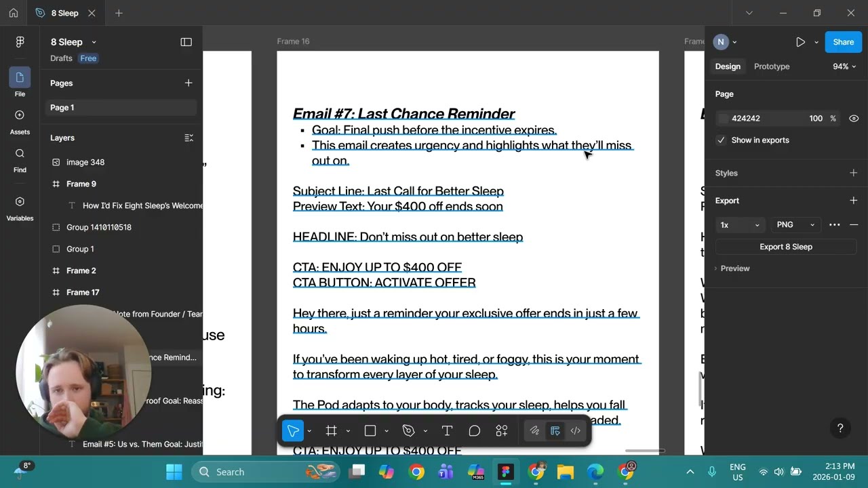Add a new page
The width and height of the screenshot is (868, 488).
(189, 83)
